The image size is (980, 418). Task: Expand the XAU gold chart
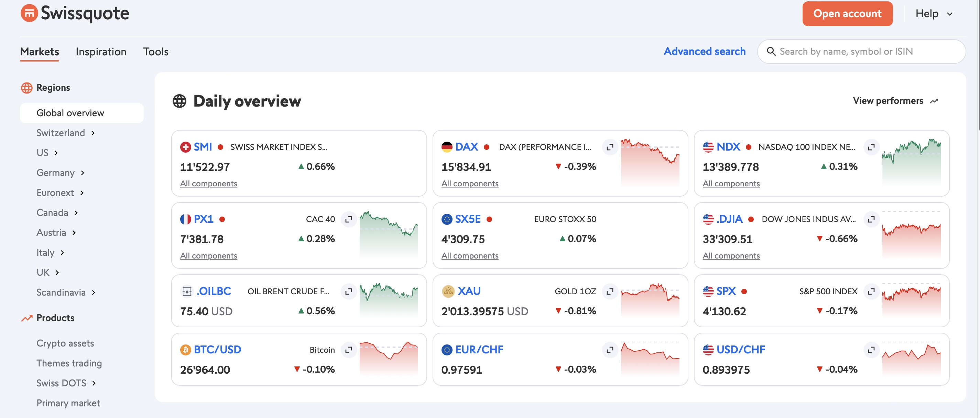click(x=610, y=292)
